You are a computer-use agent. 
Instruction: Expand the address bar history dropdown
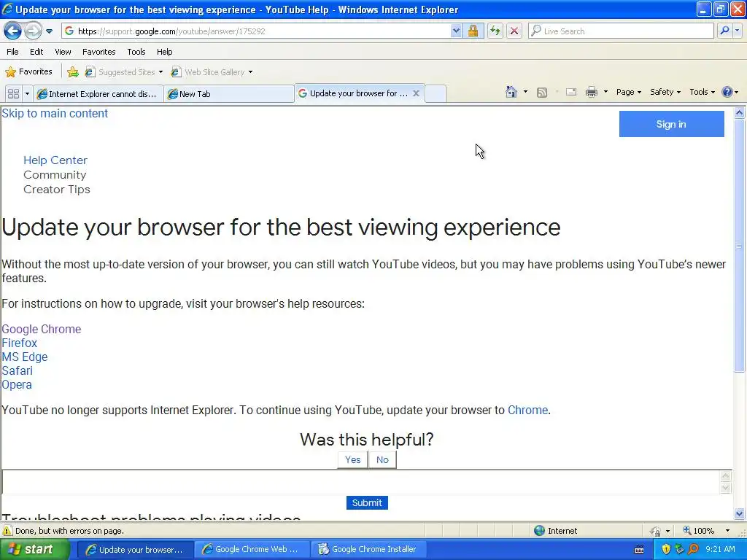[x=456, y=31]
